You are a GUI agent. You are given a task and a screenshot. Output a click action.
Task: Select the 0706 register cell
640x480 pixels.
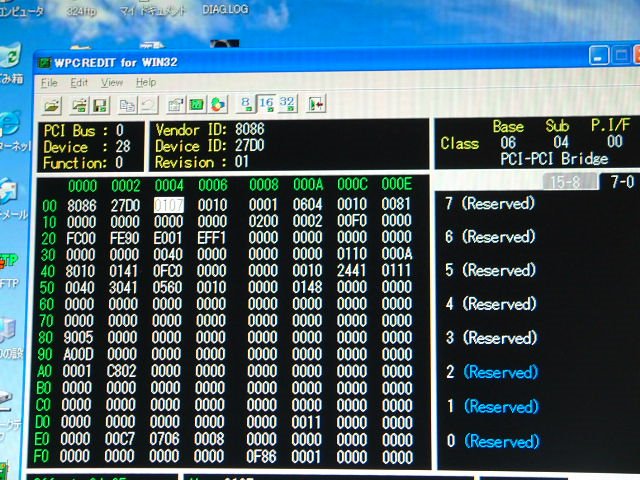pos(164,439)
